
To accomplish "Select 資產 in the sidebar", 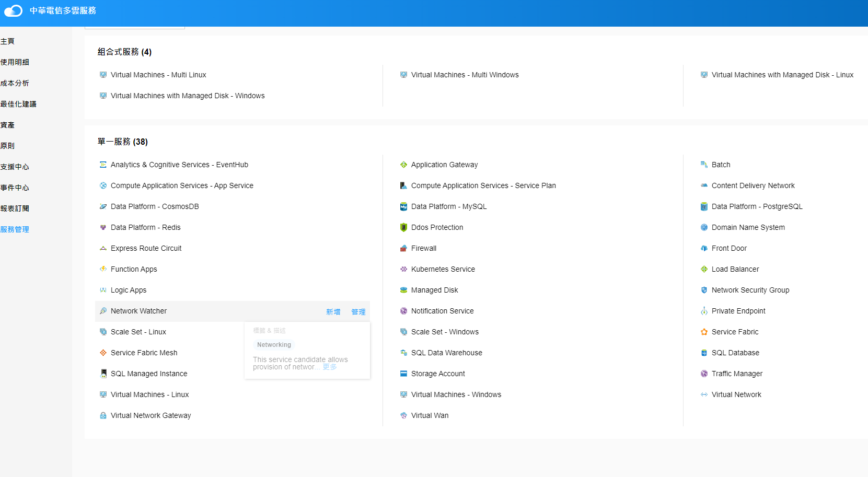I will [x=7, y=125].
